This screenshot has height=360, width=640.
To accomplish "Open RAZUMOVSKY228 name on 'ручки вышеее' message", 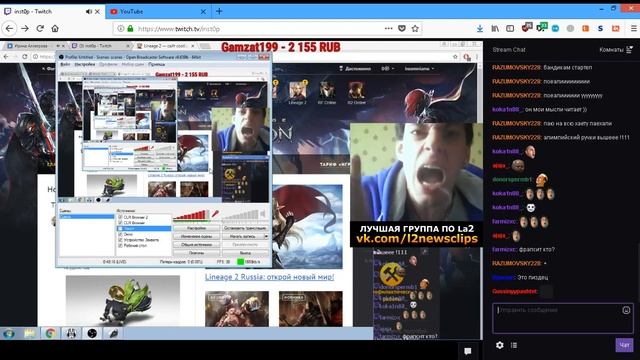I will click(x=516, y=138).
